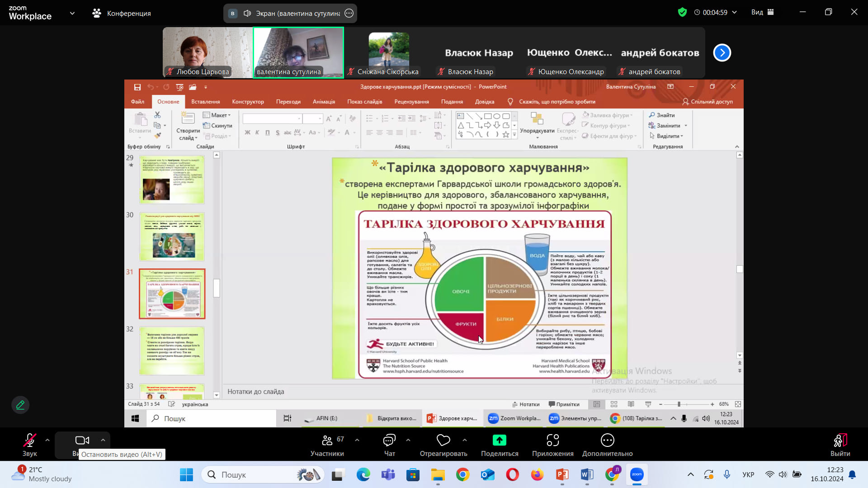Open Word from Windows taskbar
The width and height of the screenshot is (868, 488).
[x=587, y=474]
